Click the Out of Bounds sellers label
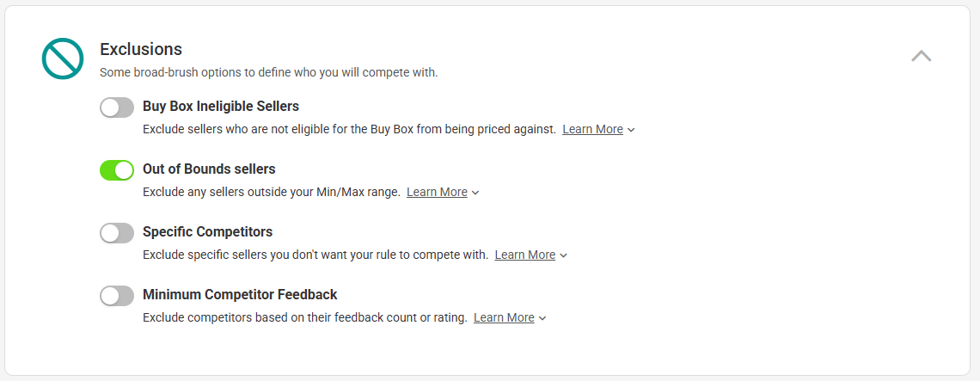 [x=210, y=169]
